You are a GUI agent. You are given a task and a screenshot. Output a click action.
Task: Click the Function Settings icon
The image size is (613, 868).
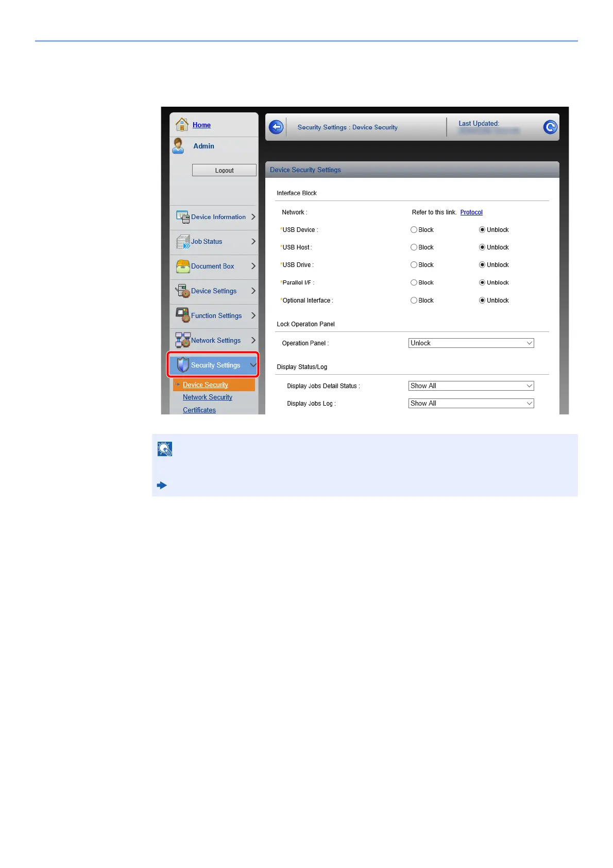pos(183,315)
